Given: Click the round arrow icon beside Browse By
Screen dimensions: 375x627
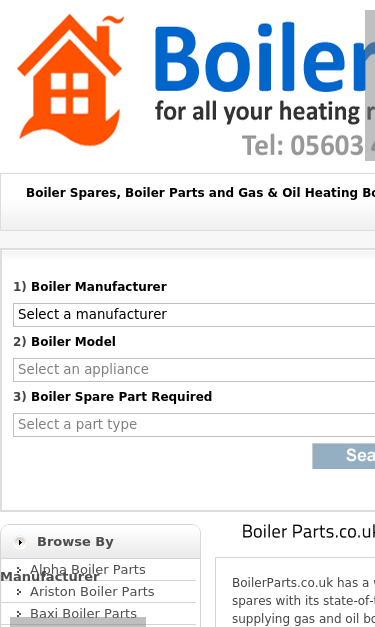Looking at the screenshot, I should (20, 542).
